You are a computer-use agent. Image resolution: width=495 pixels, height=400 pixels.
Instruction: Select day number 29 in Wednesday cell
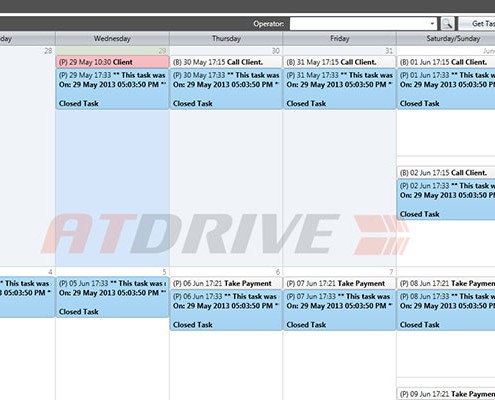162,51
